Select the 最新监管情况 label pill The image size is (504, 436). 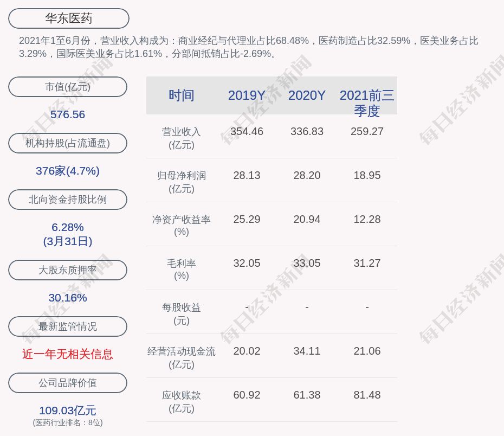click(68, 326)
